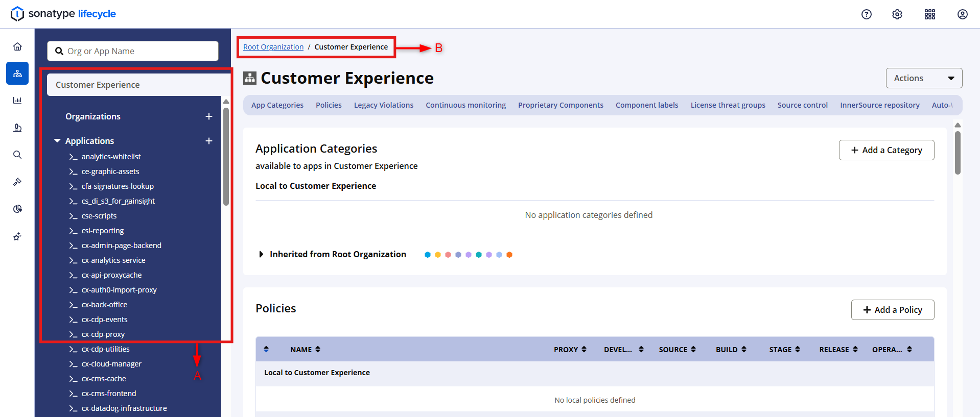This screenshot has width=980, height=417.
Task: Open the cx-api-proxycache application
Action: coord(112,275)
